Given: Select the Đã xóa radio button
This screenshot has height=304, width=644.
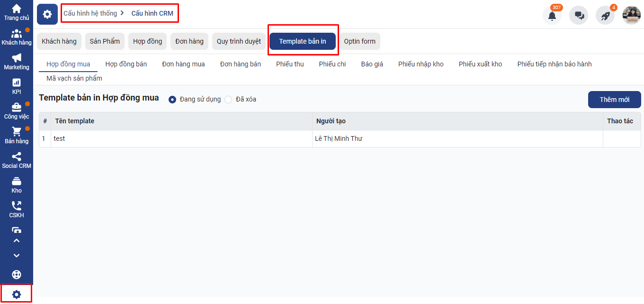Looking at the screenshot, I should click(x=228, y=100).
